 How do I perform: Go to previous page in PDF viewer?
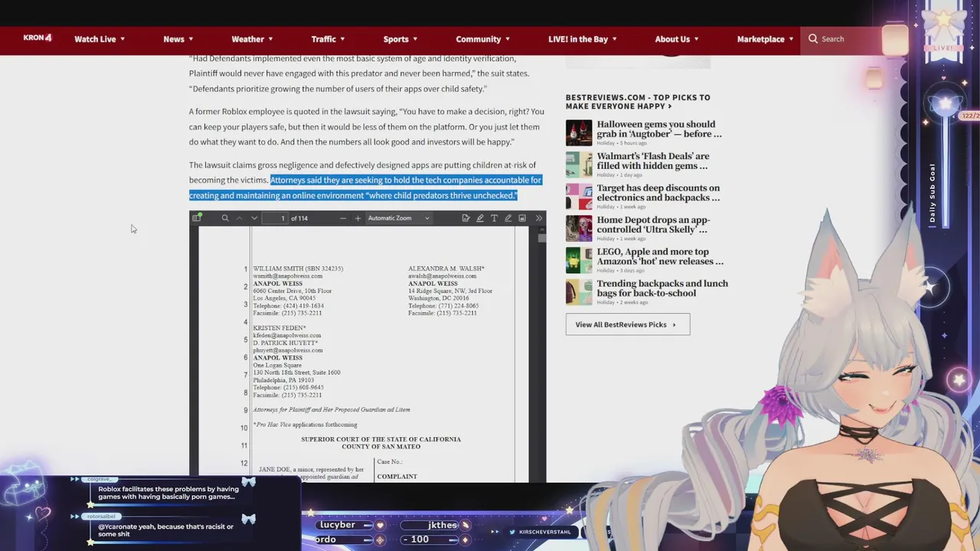[x=240, y=218]
